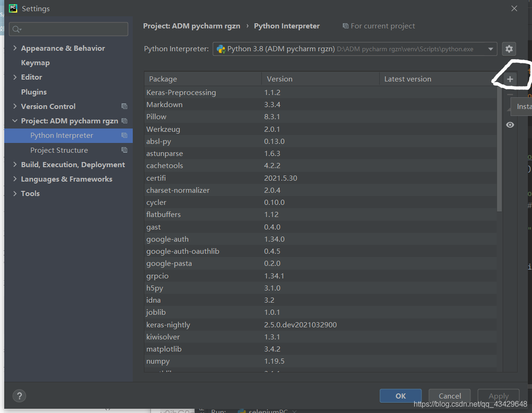Expand the Editor section
This screenshot has width=532, height=413.
point(15,77)
